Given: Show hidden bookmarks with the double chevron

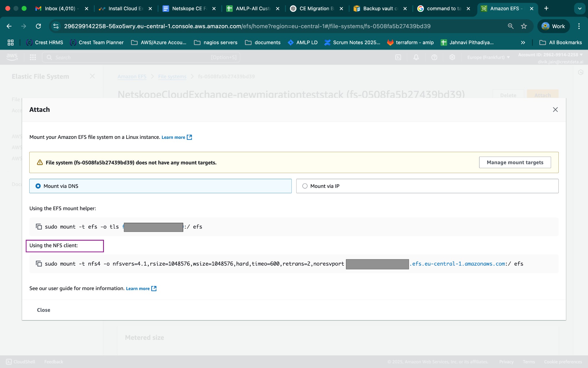Looking at the screenshot, I should (x=523, y=43).
